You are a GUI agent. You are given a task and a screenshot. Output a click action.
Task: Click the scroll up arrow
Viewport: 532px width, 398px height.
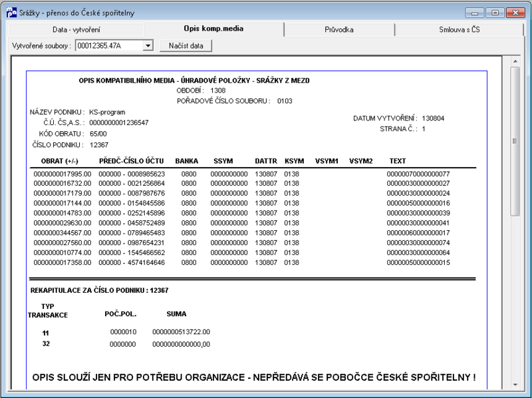click(x=515, y=61)
